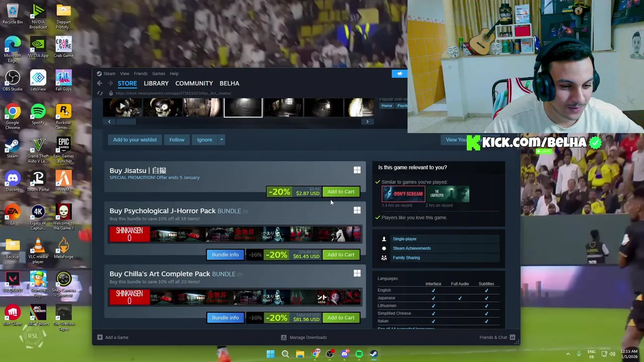Open the Don't Scream similar game image
644x362 pixels.
tap(403, 194)
